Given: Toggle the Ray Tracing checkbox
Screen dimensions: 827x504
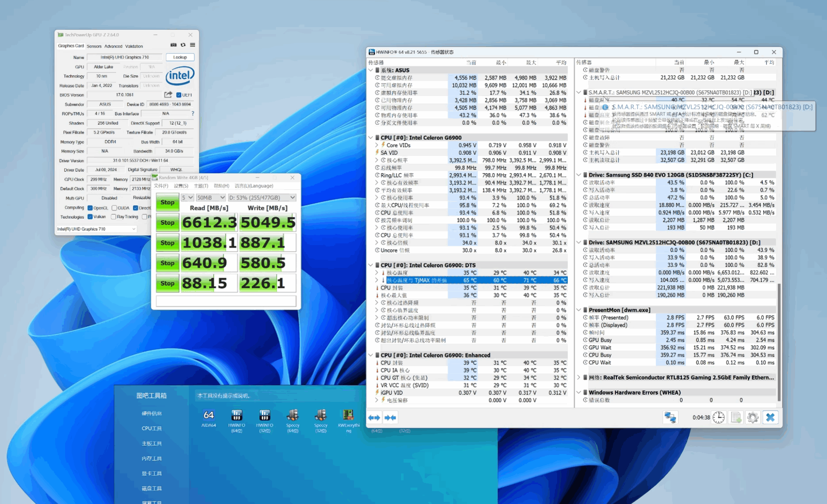Looking at the screenshot, I should coord(113,217).
